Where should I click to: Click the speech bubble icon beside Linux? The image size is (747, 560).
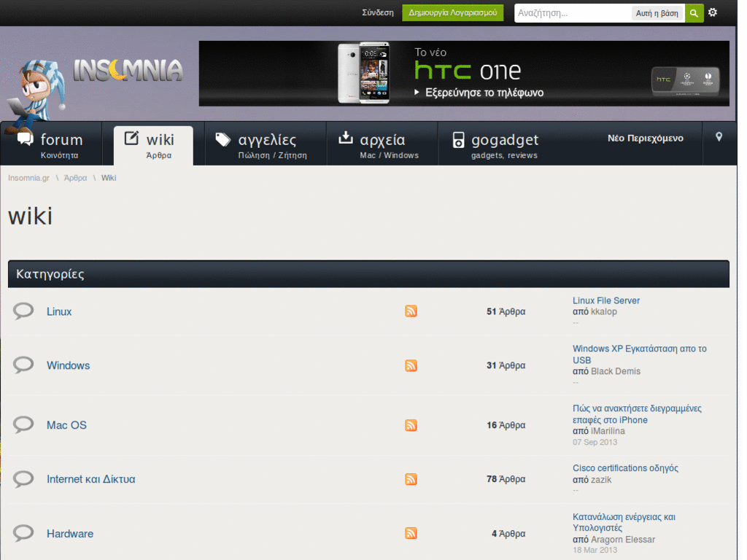[23, 311]
